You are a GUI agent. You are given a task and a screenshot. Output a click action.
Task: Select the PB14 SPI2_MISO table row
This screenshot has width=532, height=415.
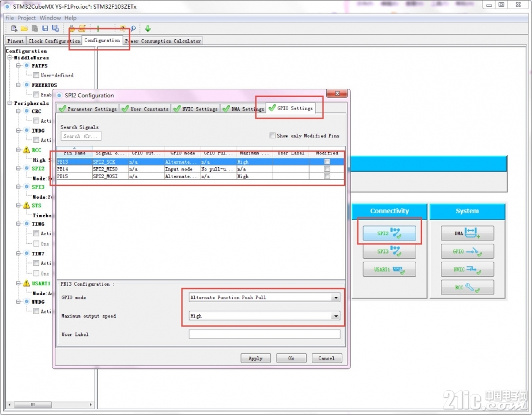tap(200, 169)
